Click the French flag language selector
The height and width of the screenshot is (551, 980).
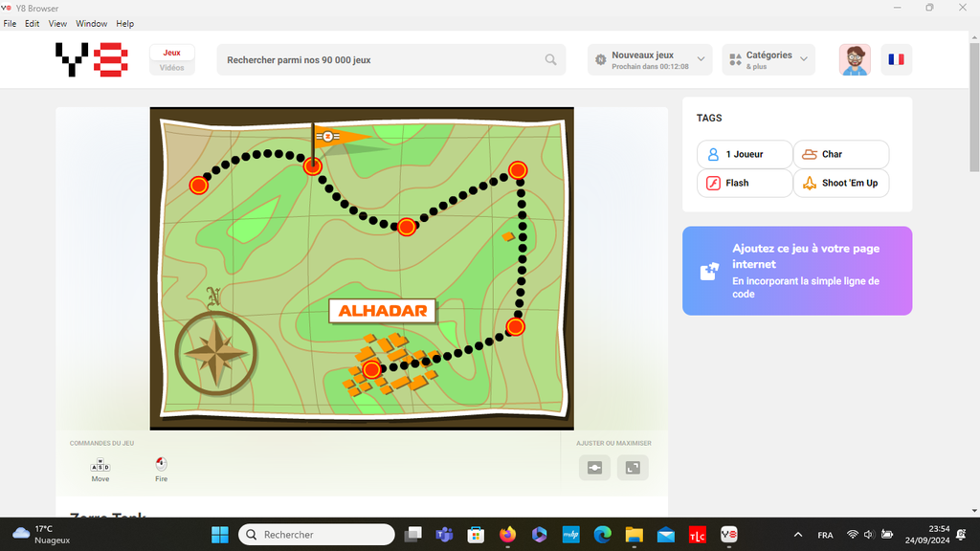coord(896,60)
